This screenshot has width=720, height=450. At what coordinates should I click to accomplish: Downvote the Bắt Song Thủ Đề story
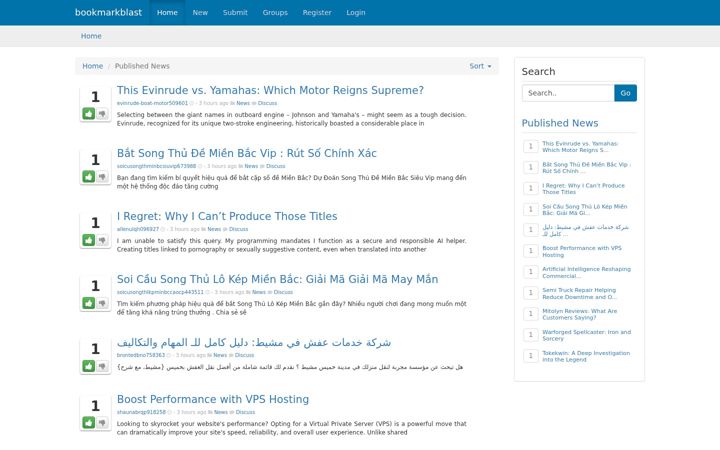102,176
